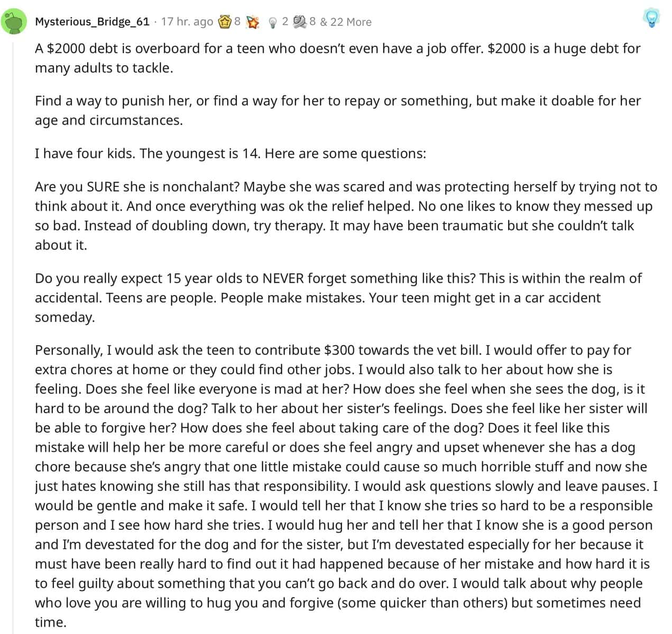Viewport: 672px width, 634px height.
Task: Click the hugging hands award count of 8
Action: [312, 22]
